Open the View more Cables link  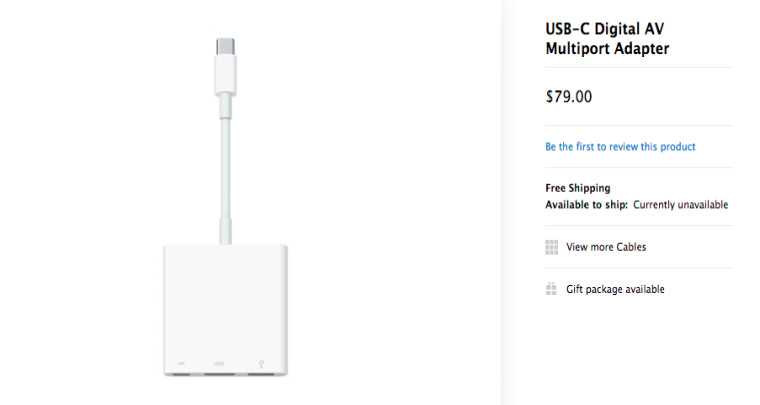(x=606, y=247)
